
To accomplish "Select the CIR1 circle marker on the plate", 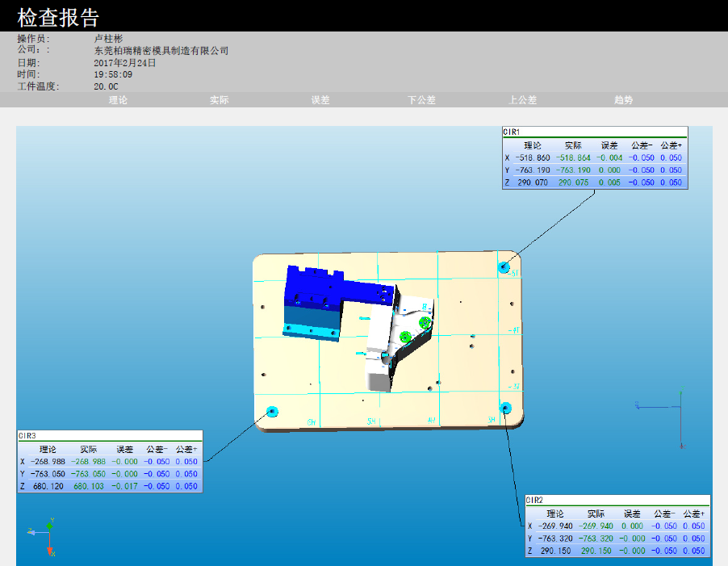I will click(504, 266).
